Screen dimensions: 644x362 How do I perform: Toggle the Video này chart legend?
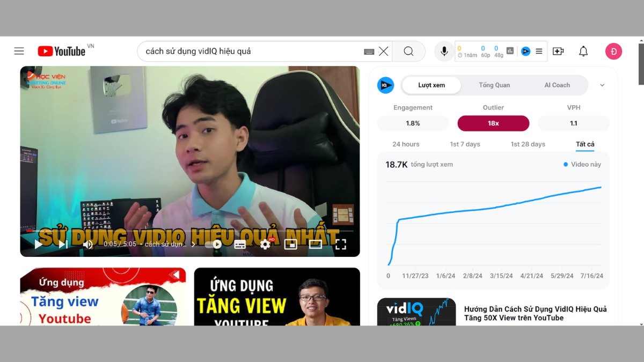(x=582, y=165)
